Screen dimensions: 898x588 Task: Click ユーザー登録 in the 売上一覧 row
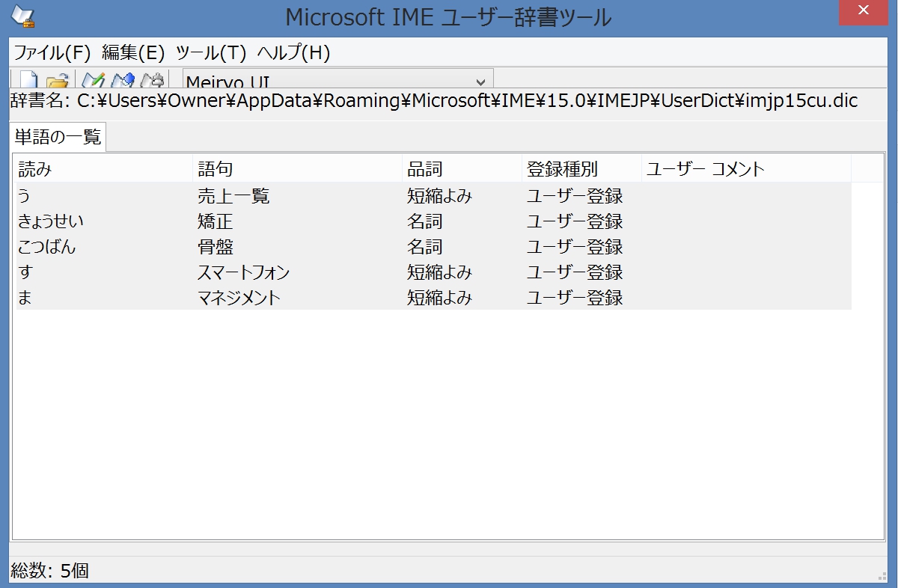(575, 196)
